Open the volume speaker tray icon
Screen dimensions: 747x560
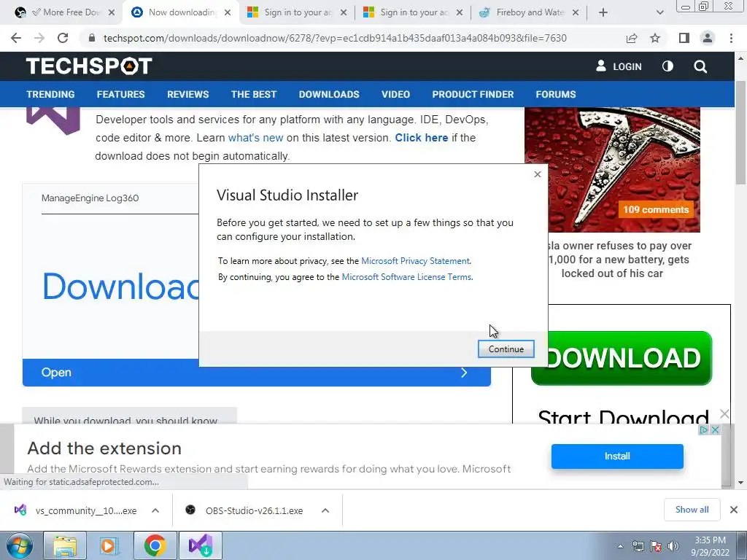click(x=673, y=546)
